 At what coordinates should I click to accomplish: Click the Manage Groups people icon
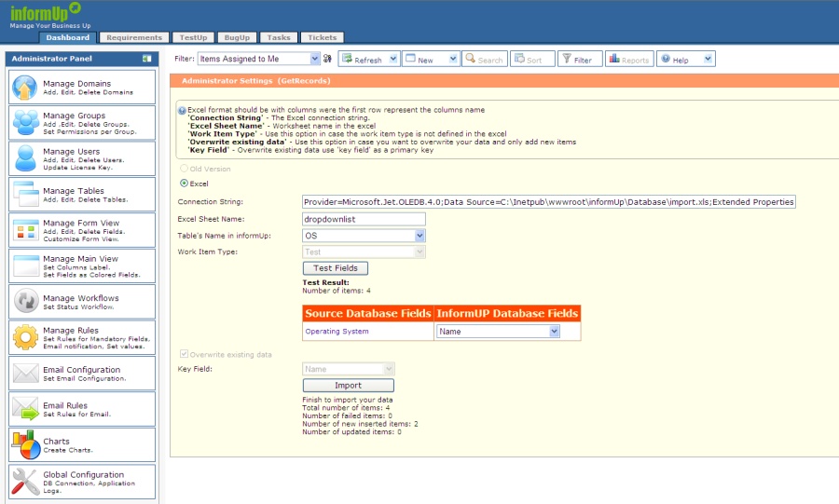26,122
